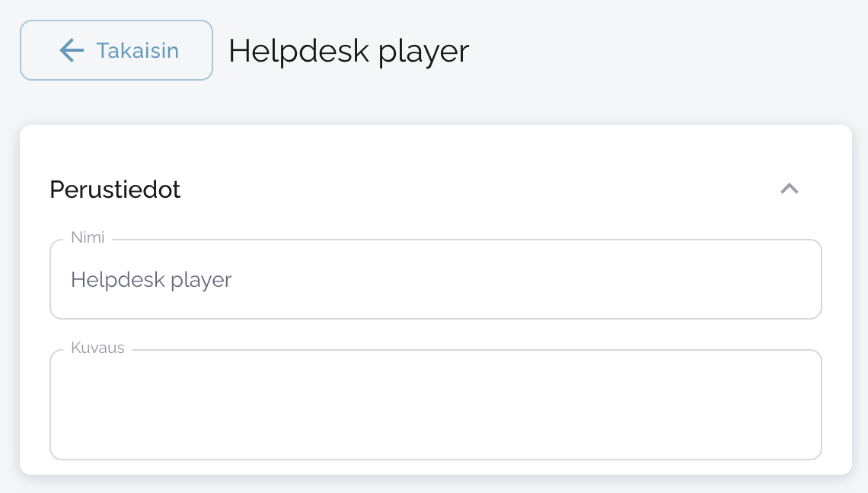Focus the Nimi input field
Viewport: 868px width, 493px height.
[436, 280]
